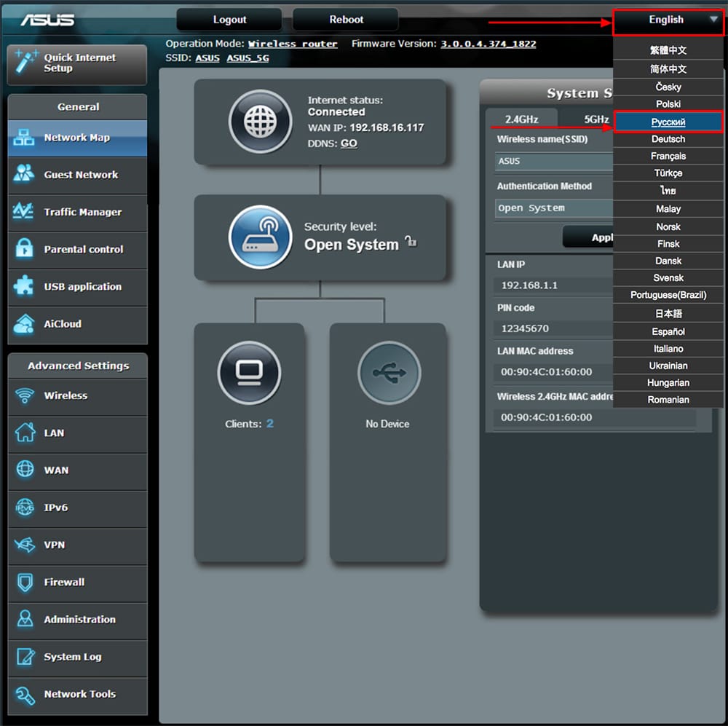Go to the Wireless settings menu item
This screenshot has height=726, width=728.
coord(78,395)
